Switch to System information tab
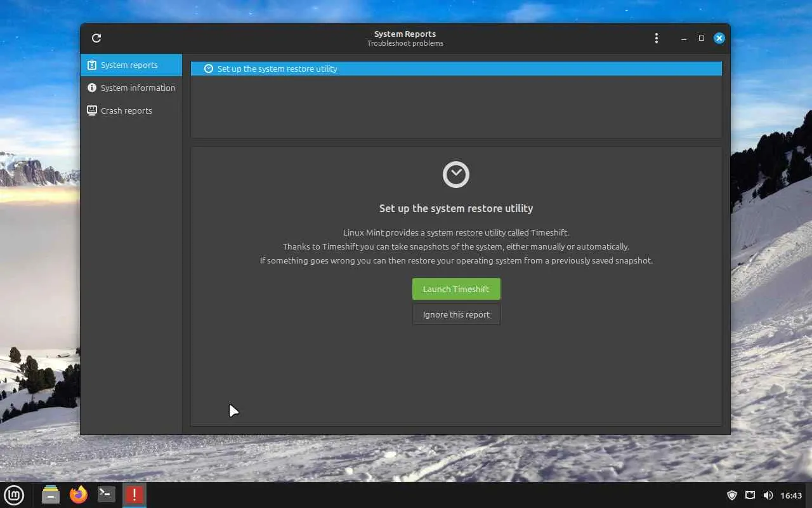812x508 pixels. coord(131,88)
